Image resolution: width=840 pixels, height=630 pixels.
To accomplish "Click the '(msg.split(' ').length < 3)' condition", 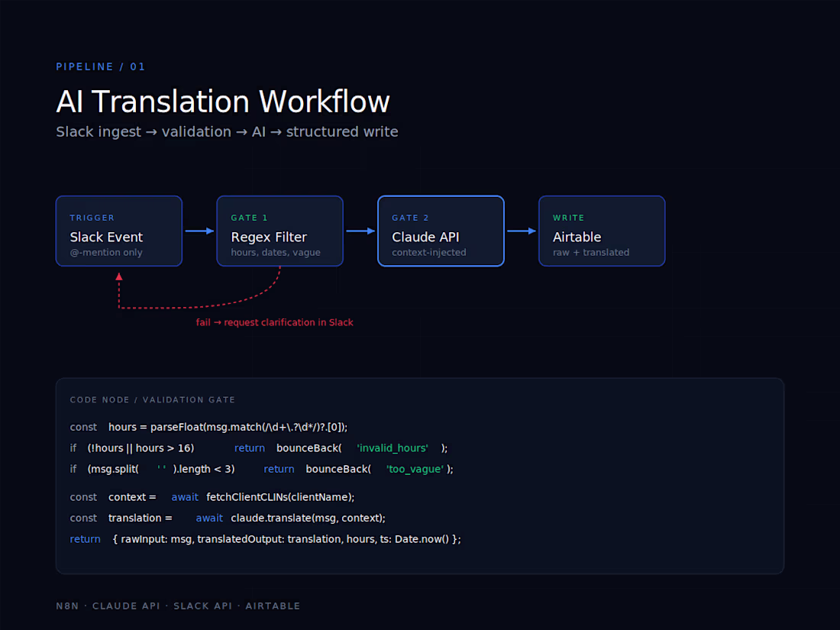I will (x=160, y=469).
